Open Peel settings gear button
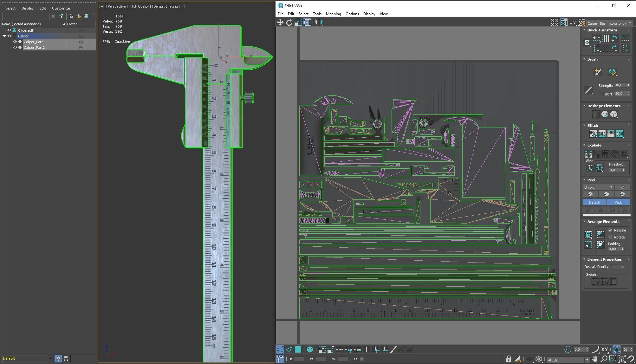Image resolution: width=636 pixels, height=364 pixels. click(x=623, y=187)
